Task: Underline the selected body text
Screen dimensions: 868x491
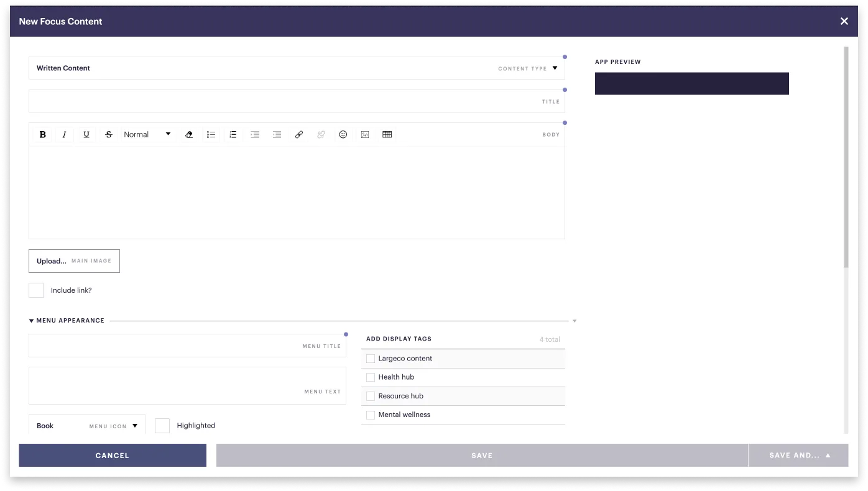Action: 86,135
